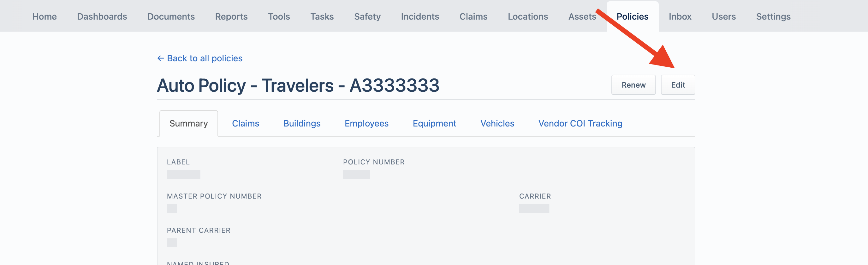The height and width of the screenshot is (265, 868).
Task: Switch to the Buildings tab
Action: [302, 124]
